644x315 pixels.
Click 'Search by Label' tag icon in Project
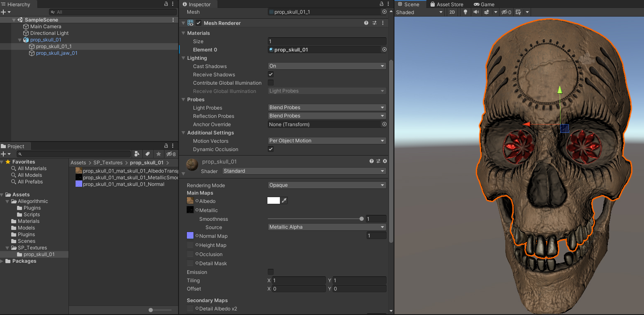click(x=147, y=154)
